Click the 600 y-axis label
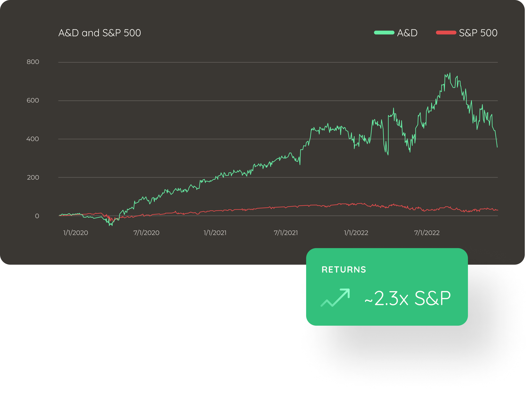532x396 pixels. (33, 100)
